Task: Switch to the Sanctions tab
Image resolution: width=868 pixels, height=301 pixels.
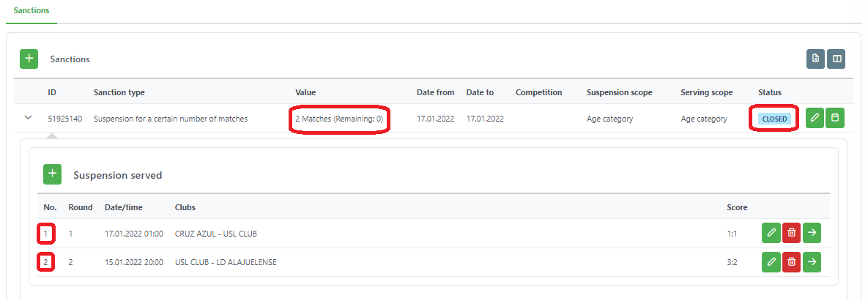Action: click(31, 12)
